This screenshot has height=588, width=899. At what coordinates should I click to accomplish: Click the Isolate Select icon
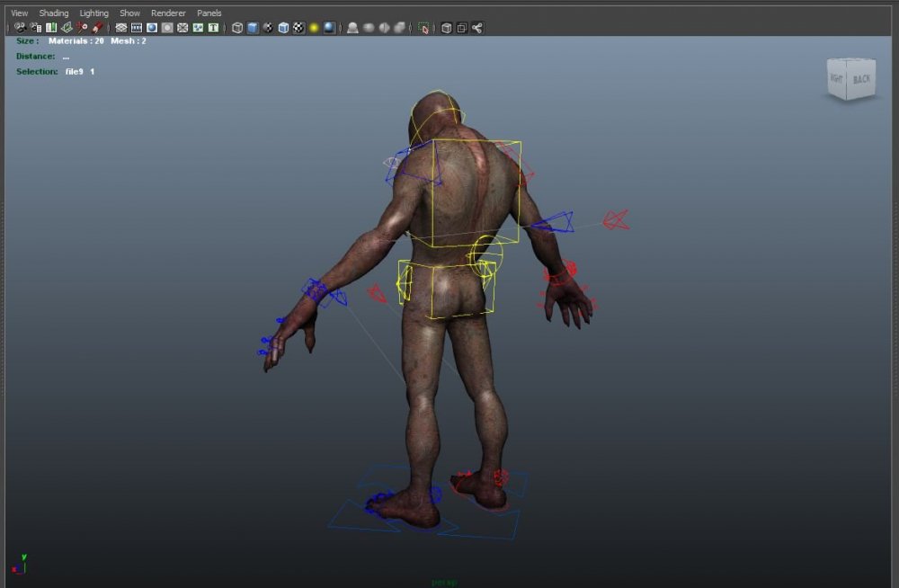coord(423,28)
